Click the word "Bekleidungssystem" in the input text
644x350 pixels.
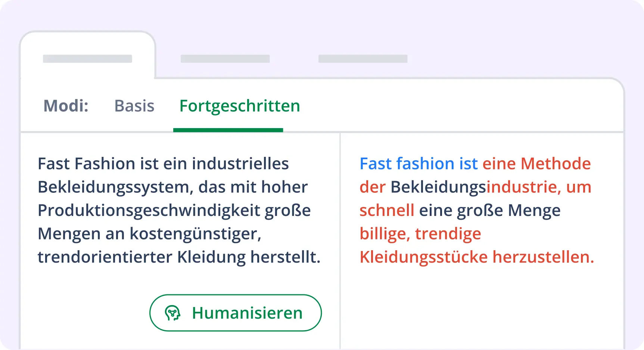pos(115,187)
